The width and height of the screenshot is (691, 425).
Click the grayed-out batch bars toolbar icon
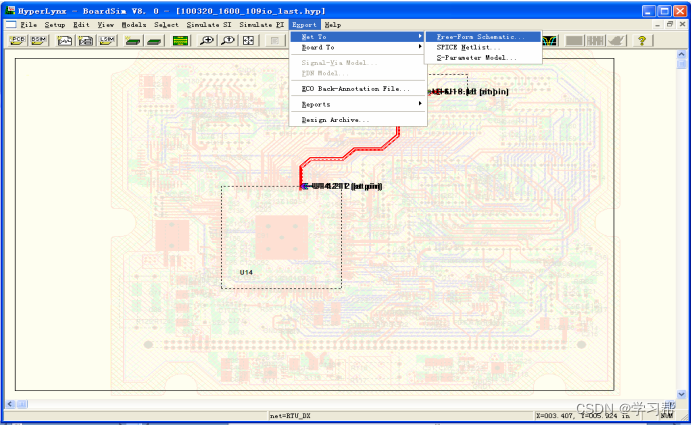(595, 41)
